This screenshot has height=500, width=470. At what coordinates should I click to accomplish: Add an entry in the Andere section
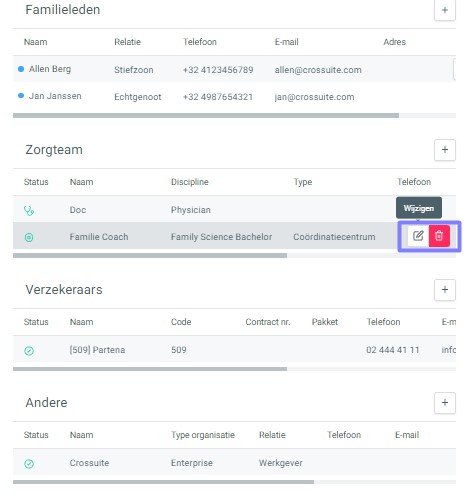(445, 403)
